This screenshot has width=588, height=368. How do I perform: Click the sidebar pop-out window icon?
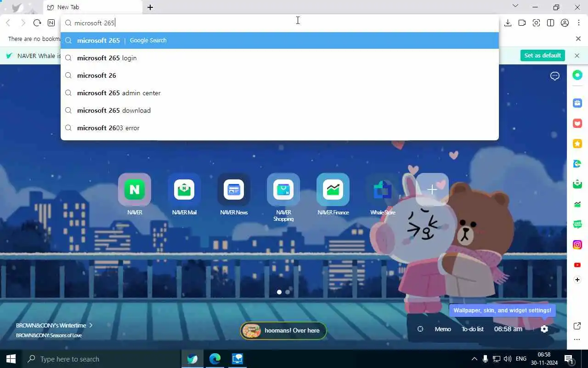(x=577, y=326)
